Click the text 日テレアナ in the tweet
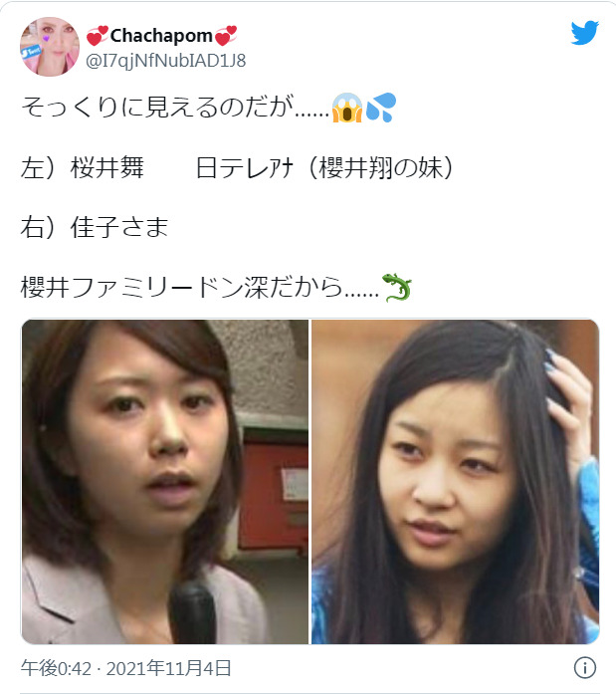This screenshot has height=694, width=616. pyautogui.click(x=245, y=167)
